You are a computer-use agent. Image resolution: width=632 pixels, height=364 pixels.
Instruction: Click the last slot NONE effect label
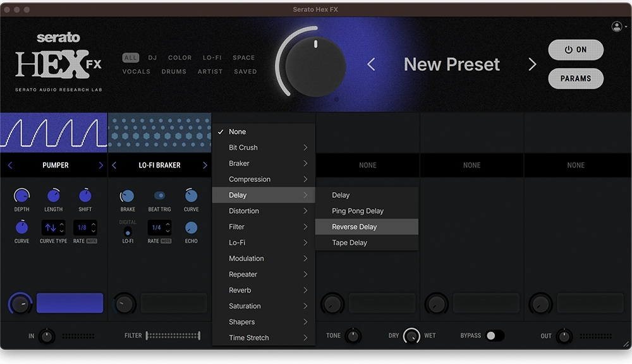[x=576, y=166]
